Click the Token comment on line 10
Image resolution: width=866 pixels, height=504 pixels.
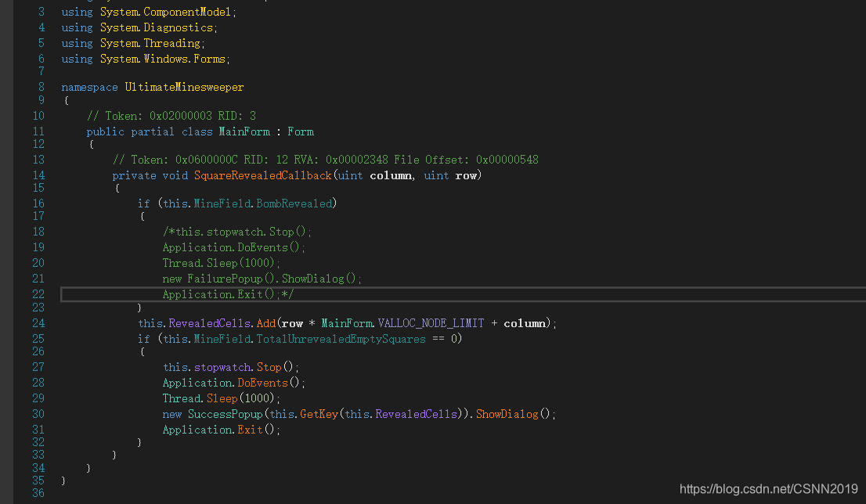click(171, 116)
